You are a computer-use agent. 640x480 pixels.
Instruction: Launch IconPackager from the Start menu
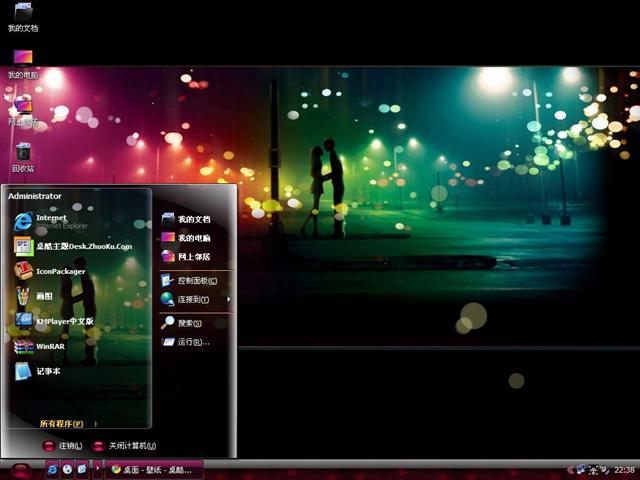[x=59, y=271]
